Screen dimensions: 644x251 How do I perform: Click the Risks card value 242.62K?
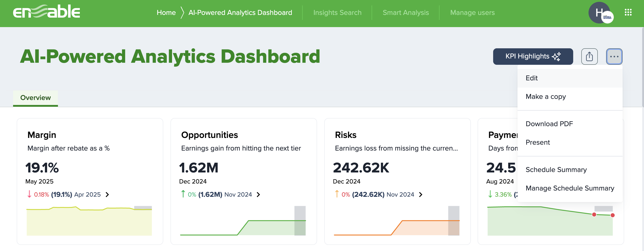[361, 168]
